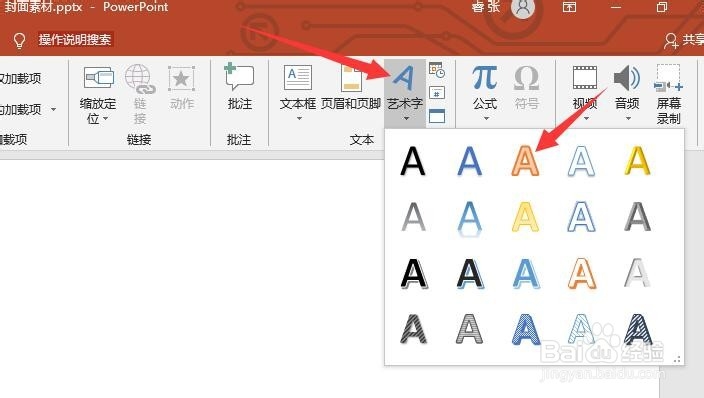Select gray gradient WordArt second row
The height and width of the screenshot is (398, 704).
pos(413,217)
